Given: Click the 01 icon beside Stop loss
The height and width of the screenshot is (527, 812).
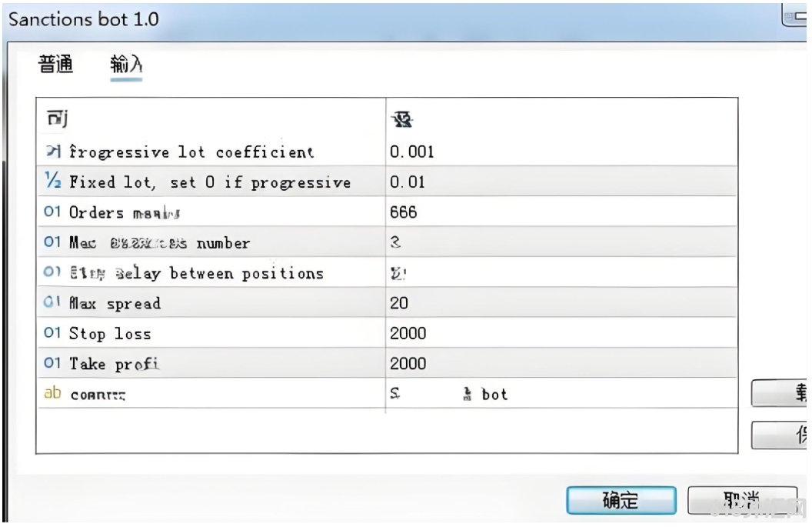Looking at the screenshot, I should (52, 332).
